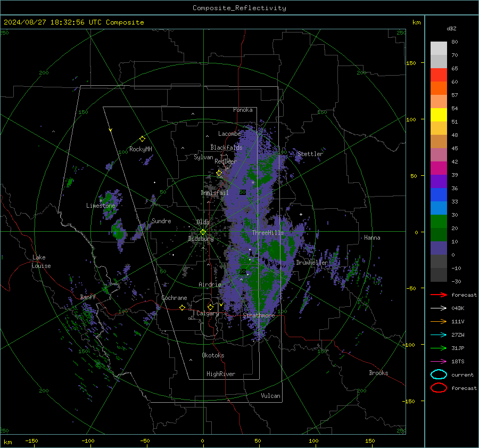
Task: Select the cyan 27ZW arrow icon
Action: tap(439, 335)
